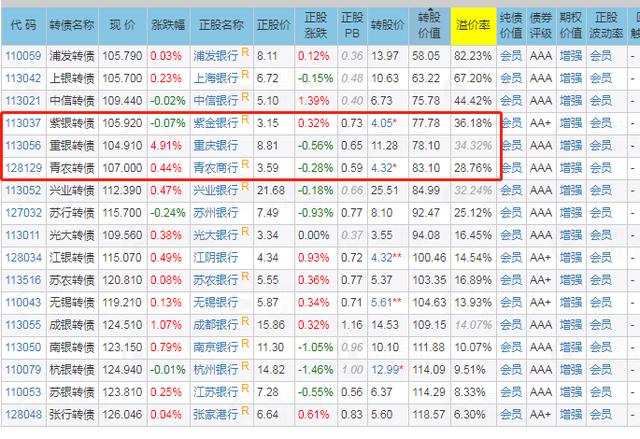Open bond code 113011 link
Screen dimensions: 640x439
tap(23, 235)
